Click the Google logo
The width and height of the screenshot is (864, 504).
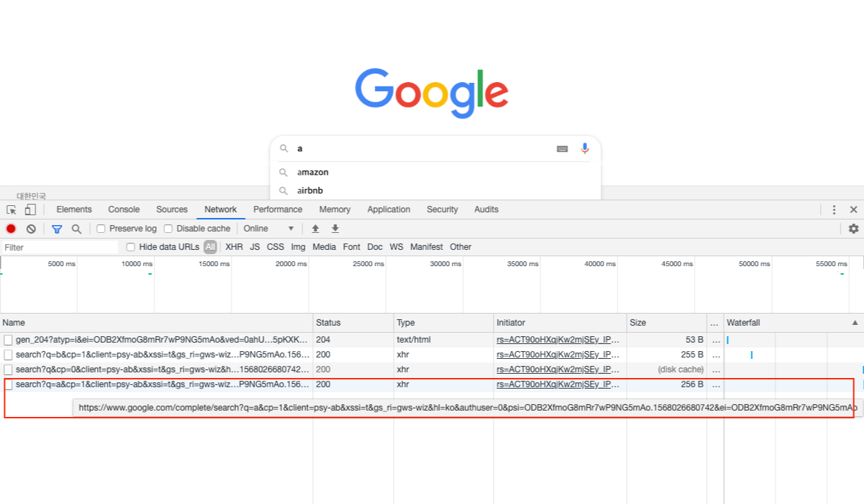click(x=431, y=93)
